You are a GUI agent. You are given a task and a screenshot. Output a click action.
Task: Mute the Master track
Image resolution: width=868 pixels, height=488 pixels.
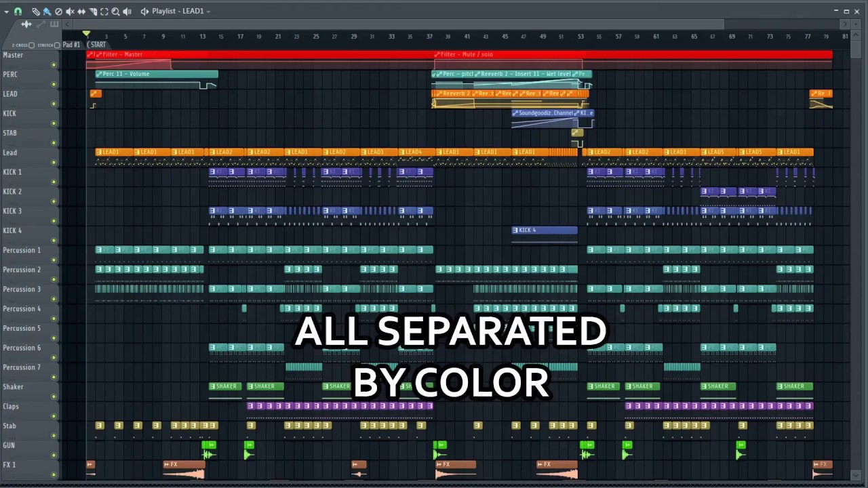coord(54,65)
